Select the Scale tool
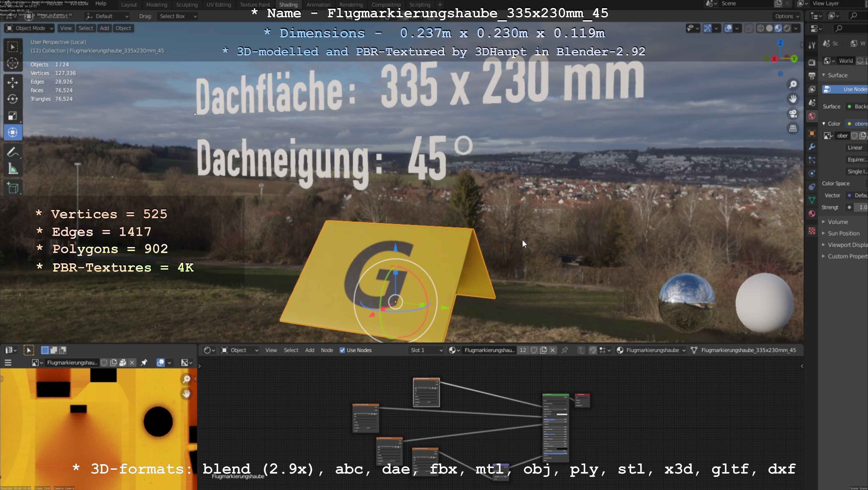 pyautogui.click(x=12, y=116)
